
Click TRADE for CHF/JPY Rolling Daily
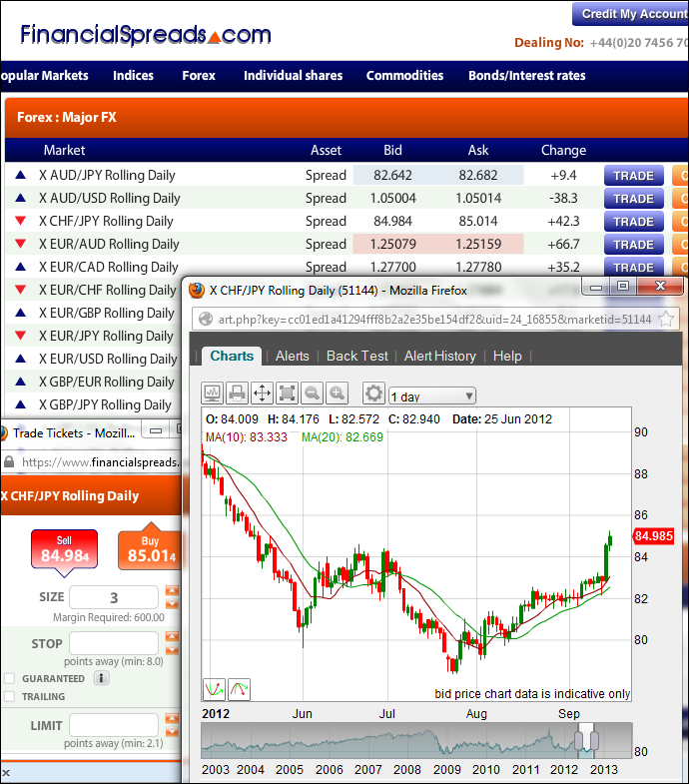coord(633,222)
